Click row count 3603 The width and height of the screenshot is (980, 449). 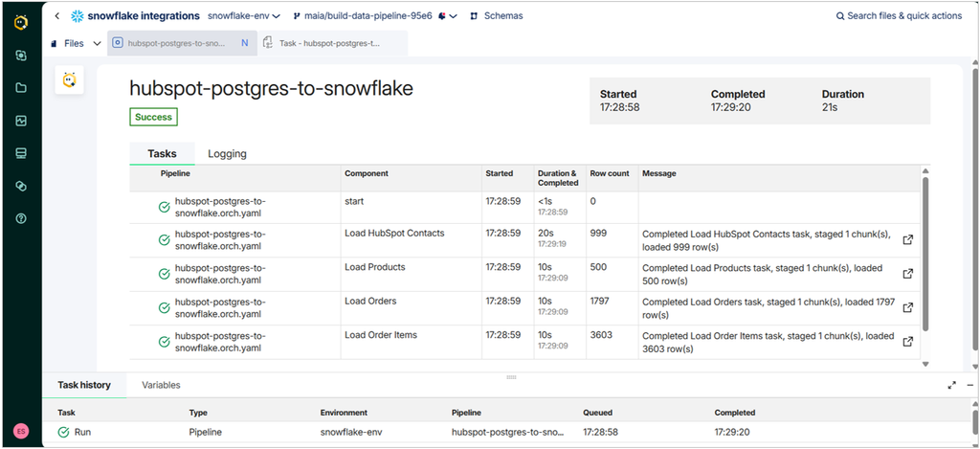pos(601,335)
